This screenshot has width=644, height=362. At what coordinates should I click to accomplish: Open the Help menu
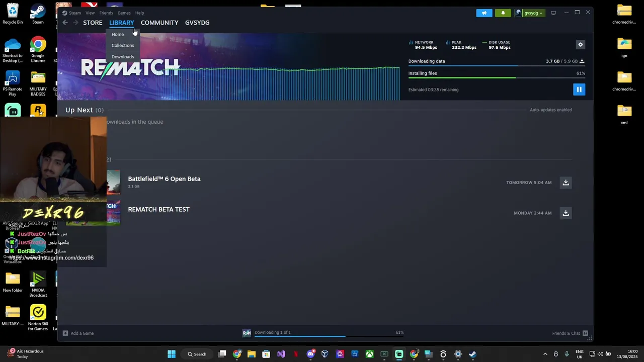point(140,13)
